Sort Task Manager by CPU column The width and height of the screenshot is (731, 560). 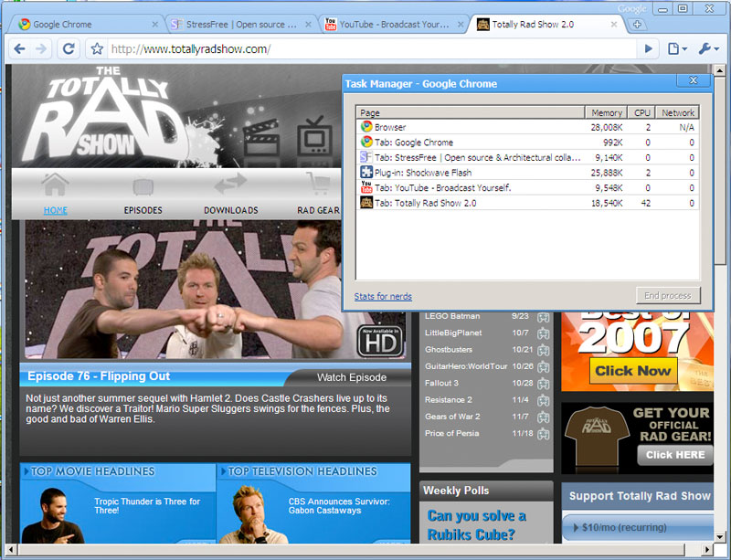point(641,112)
